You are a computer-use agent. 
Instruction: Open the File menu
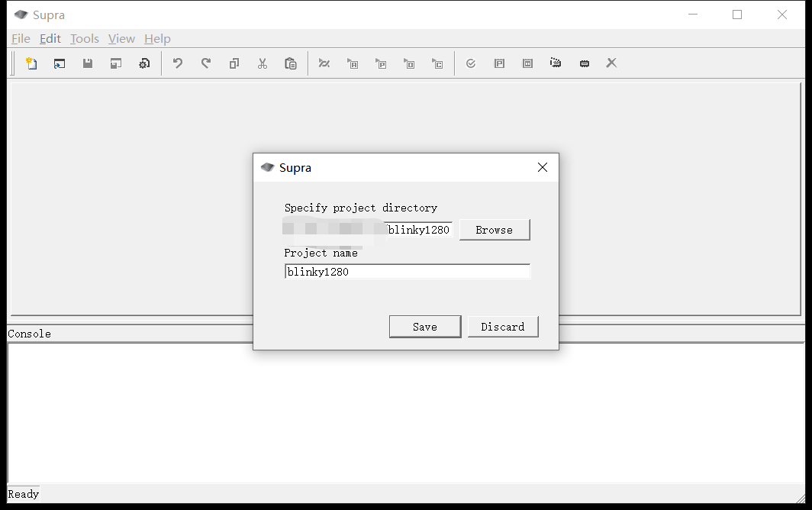tap(21, 39)
